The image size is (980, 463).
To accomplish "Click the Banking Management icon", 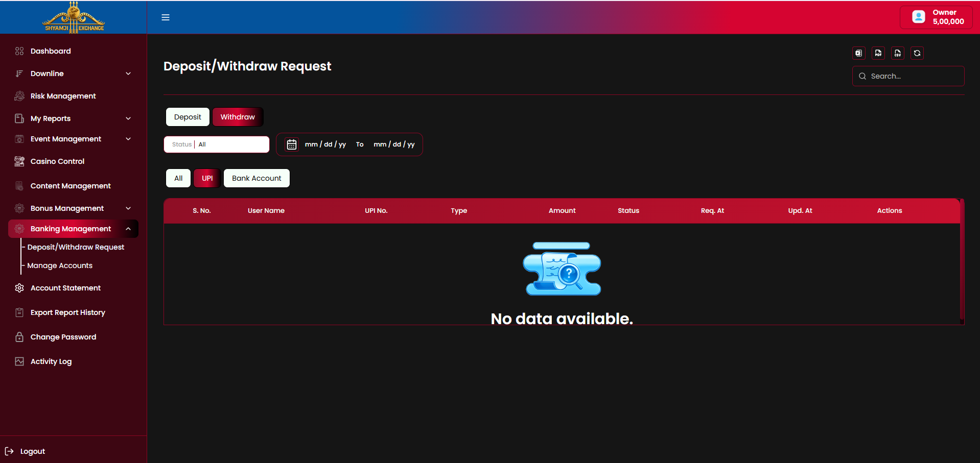I will [x=19, y=229].
